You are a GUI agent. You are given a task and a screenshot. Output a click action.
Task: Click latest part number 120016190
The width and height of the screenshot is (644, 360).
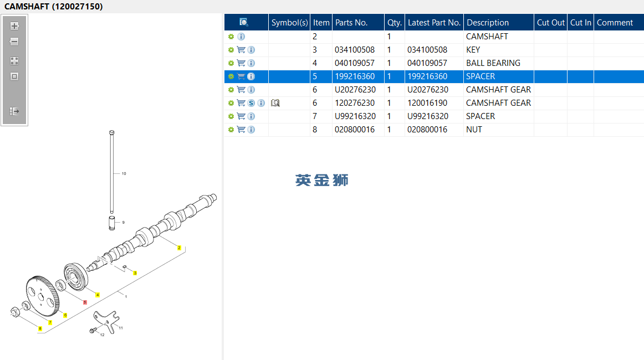(x=427, y=103)
